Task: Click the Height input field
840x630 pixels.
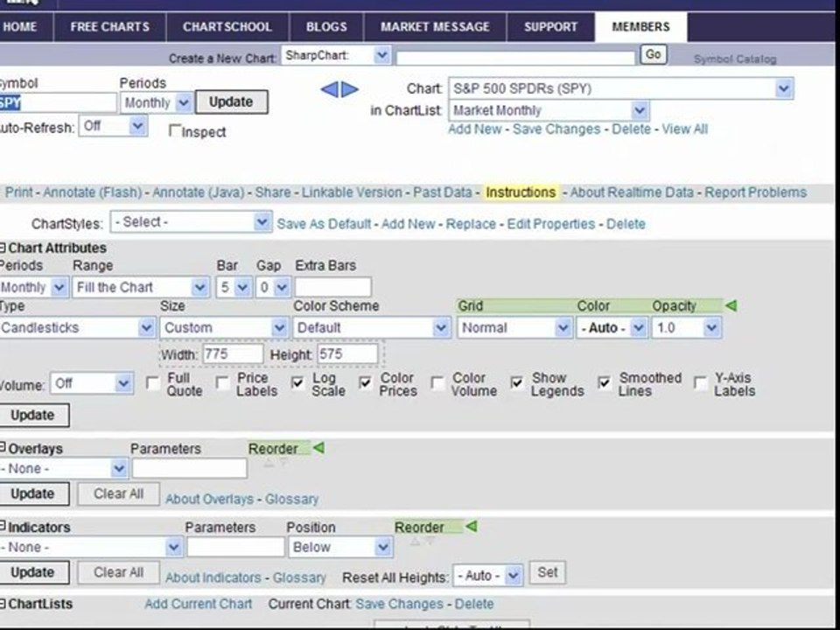Action: click(347, 354)
